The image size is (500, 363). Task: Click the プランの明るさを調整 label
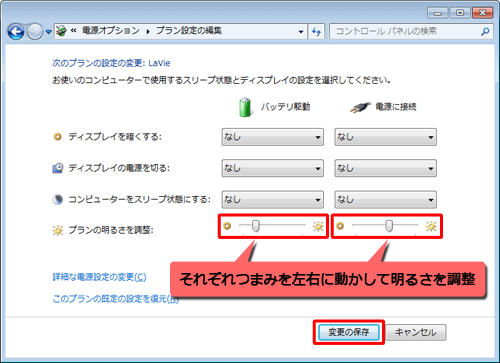tap(111, 230)
